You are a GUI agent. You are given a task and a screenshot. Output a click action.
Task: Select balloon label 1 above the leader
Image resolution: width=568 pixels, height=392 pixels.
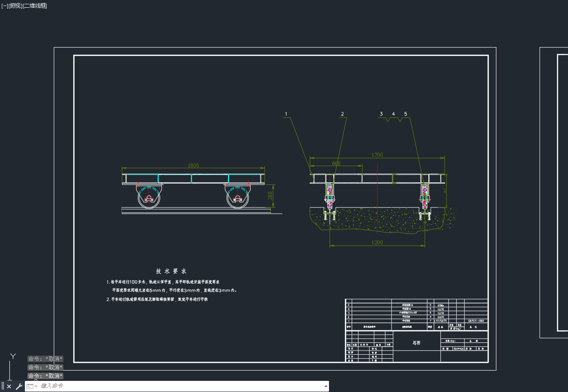(x=286, y=114)
